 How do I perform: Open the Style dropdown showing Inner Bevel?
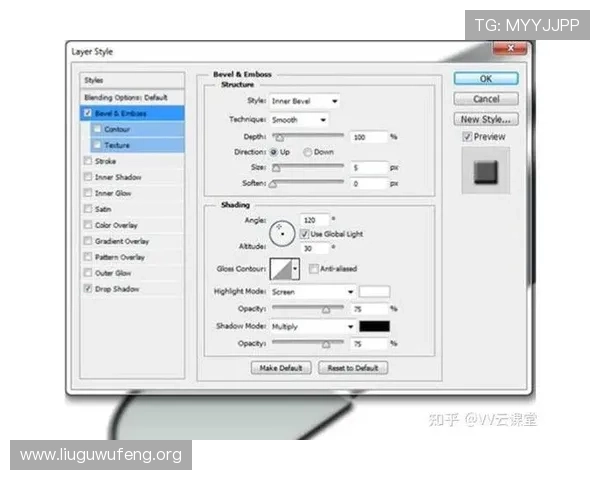click(x=304, y=101)
